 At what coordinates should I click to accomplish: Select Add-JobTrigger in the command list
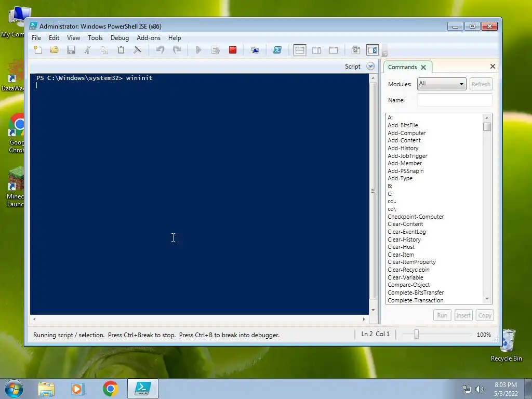coord(407,156)
